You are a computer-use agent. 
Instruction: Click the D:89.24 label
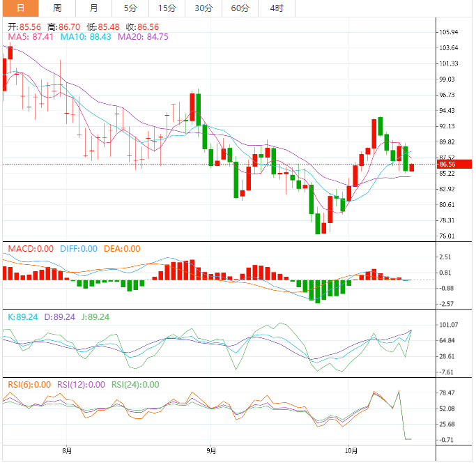click(x=59, y=317)
